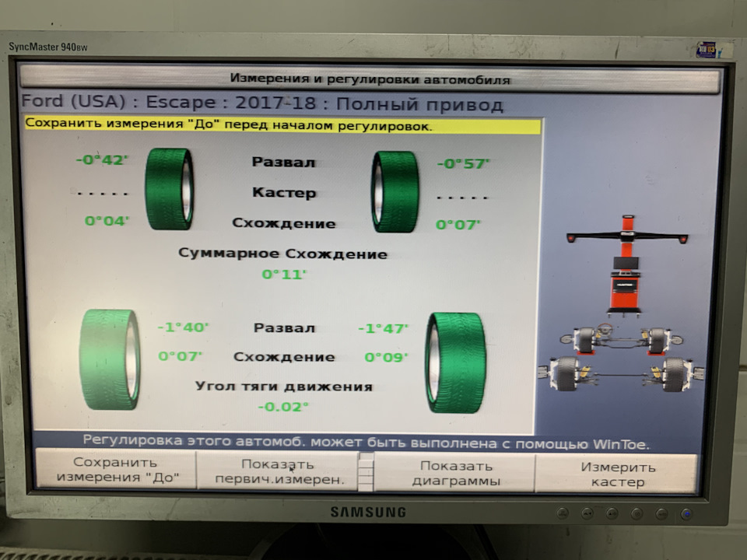The height and width of the screenshot is (560, 747).
Task: Click the 'Показать диаграммы' button
Action: point(455,473)
